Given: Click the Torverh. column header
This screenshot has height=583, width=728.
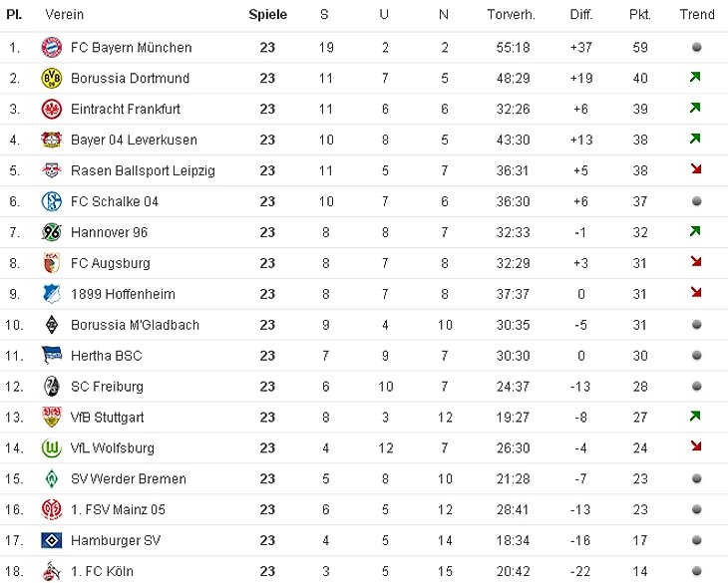Looking at the screenshot, I should tap(511, 14).
